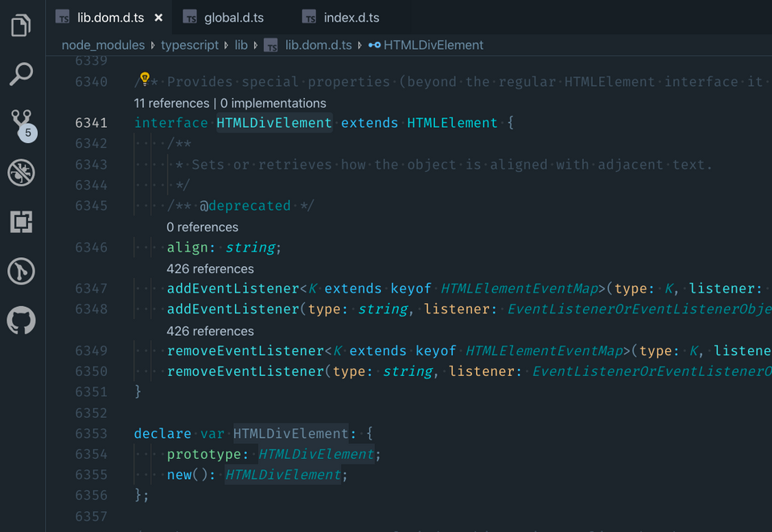The width and height of the screenshot is (772, 532).
Task: Open Source Control with 5 changes
Action: click(23, 125)
